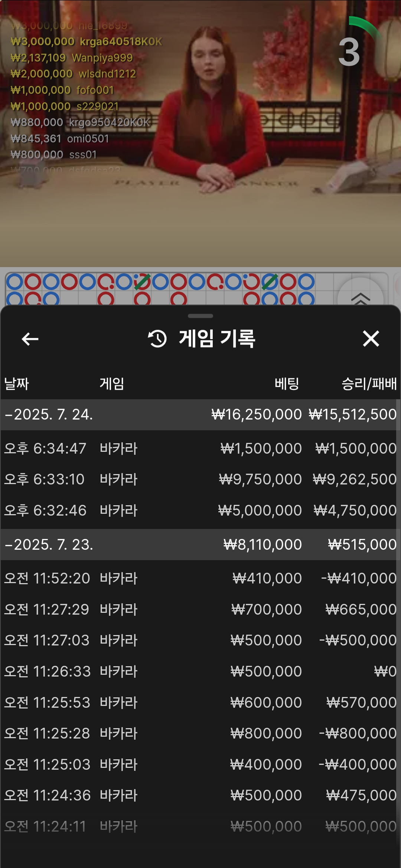The image size is (401, 868).
Task: Open the 오후 6:33:10 바카라 record
Action: coord(200,479)
